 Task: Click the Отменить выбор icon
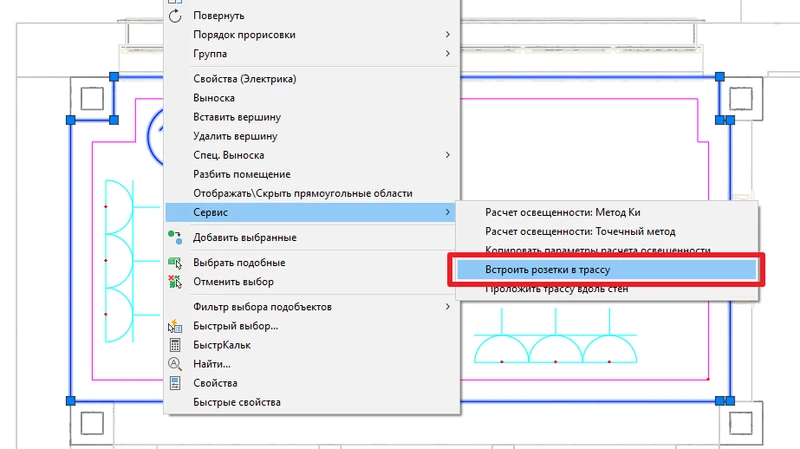tap(176, 282)
